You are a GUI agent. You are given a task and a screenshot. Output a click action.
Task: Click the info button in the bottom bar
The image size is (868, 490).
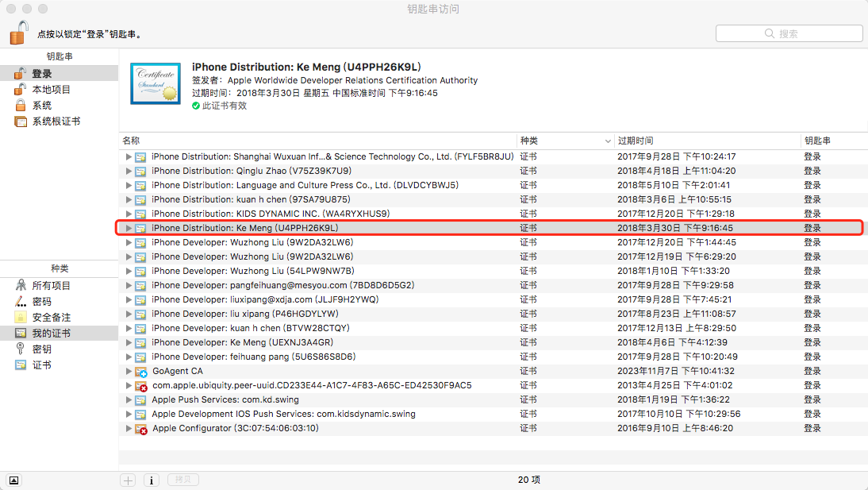pos(152,480)
